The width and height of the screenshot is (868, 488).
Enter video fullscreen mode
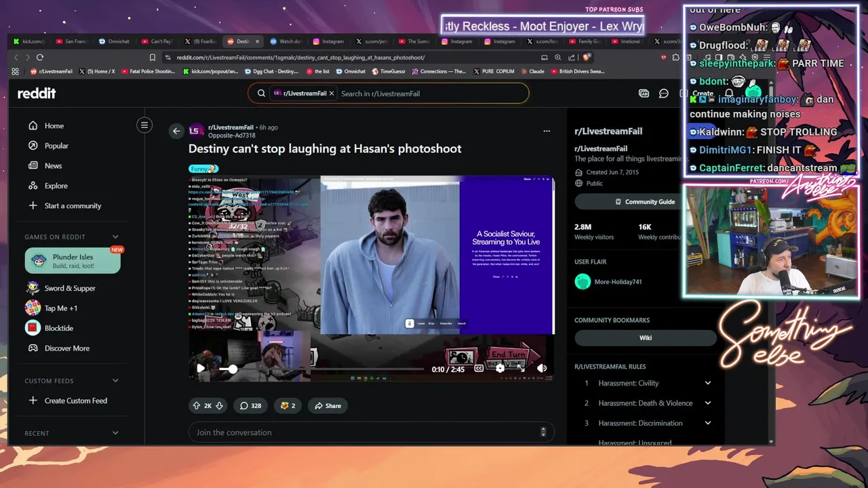(x=521, y=369)
